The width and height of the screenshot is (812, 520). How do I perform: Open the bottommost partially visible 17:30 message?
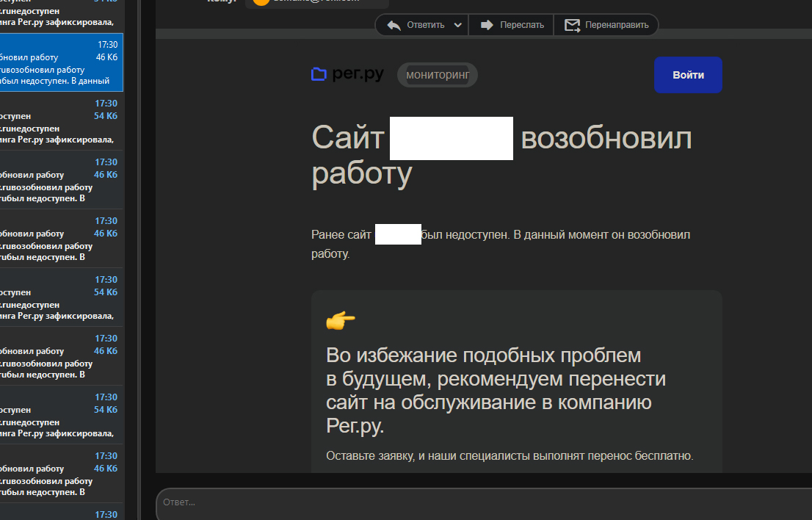pyautogui.click(x=62, y=513)
